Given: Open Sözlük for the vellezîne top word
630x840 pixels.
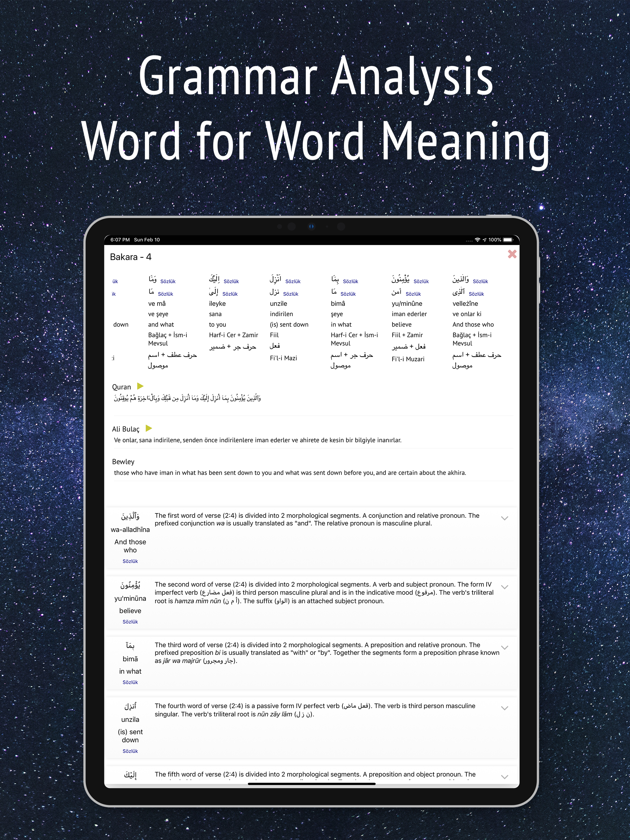Looking at the screenshot, I should [480, 281].
